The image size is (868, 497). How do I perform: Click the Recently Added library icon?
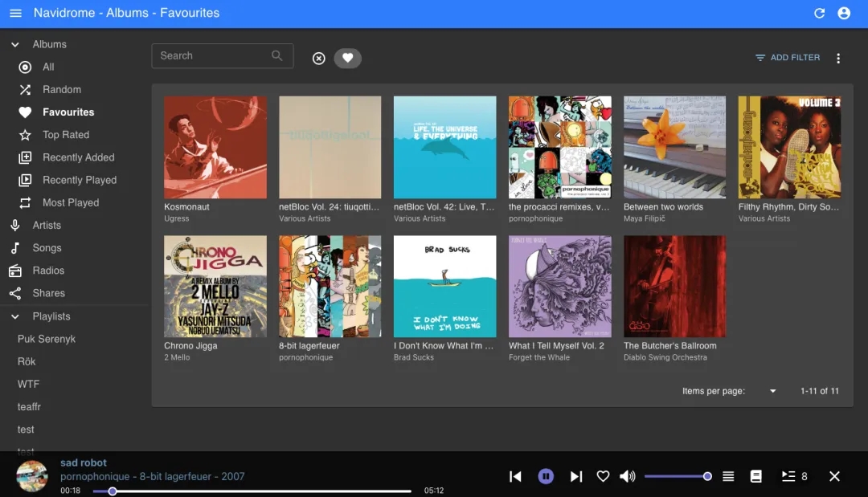click(x=25, y=157)
